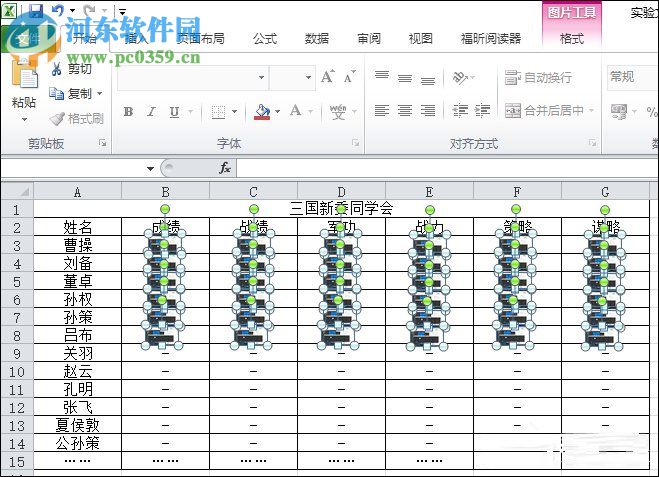Open the 常规 number format box
659x477 pixels.
(633, 77)
